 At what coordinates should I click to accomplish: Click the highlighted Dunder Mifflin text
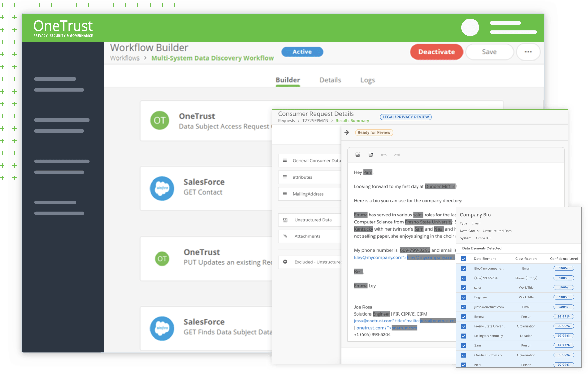click(440, 186)
